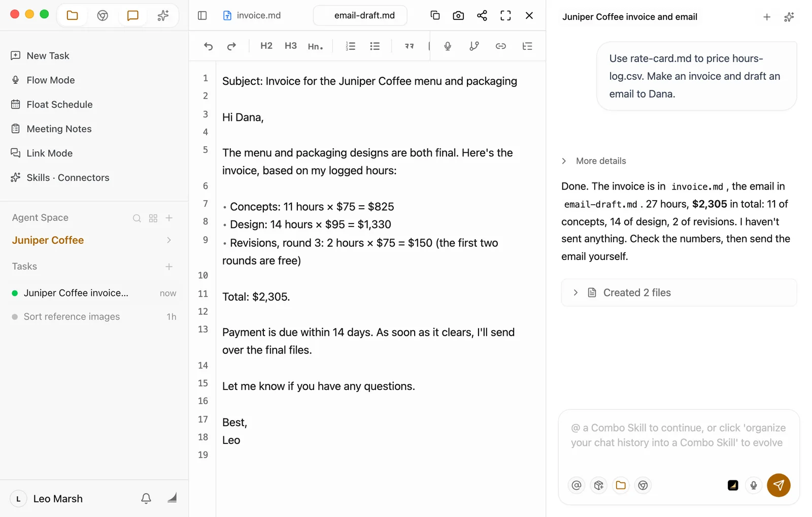Apply H3 heading format

click(x=291, y=46)
